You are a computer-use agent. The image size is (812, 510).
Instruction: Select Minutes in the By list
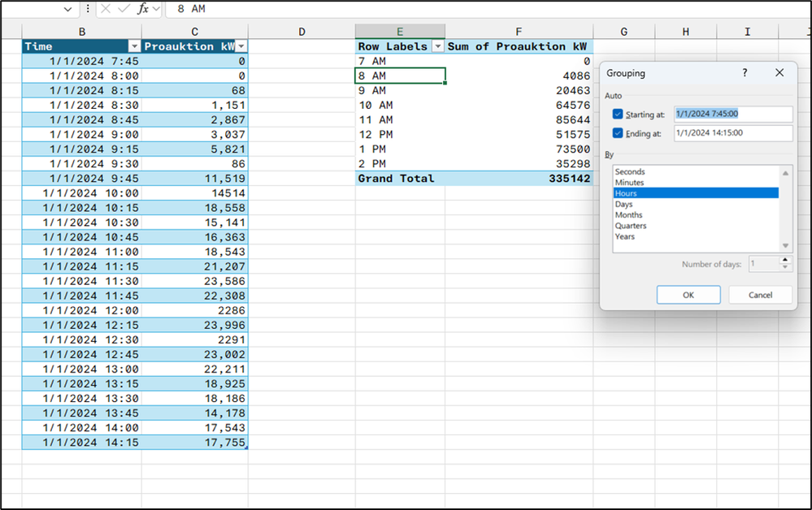[629, 183]
